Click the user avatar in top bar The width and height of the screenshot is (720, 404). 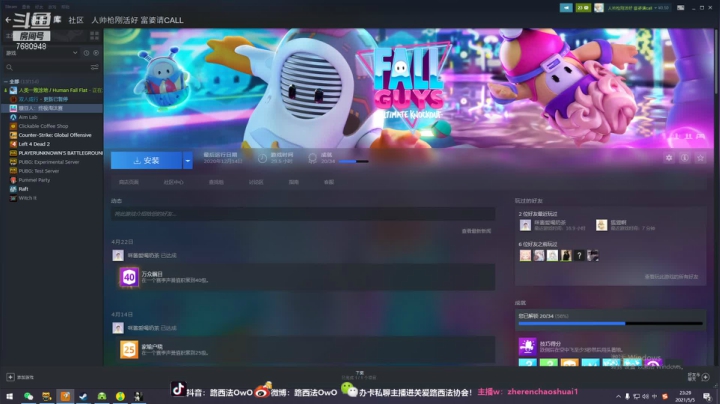point(599,8)
